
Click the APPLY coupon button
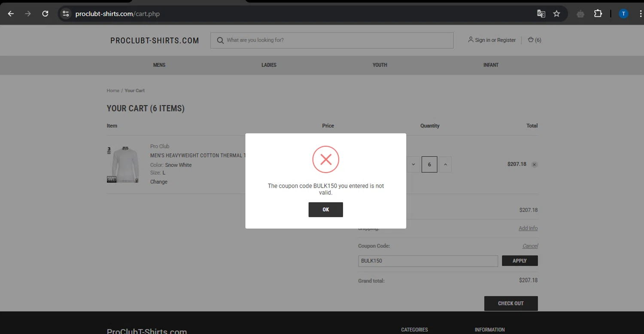(520, 261)
